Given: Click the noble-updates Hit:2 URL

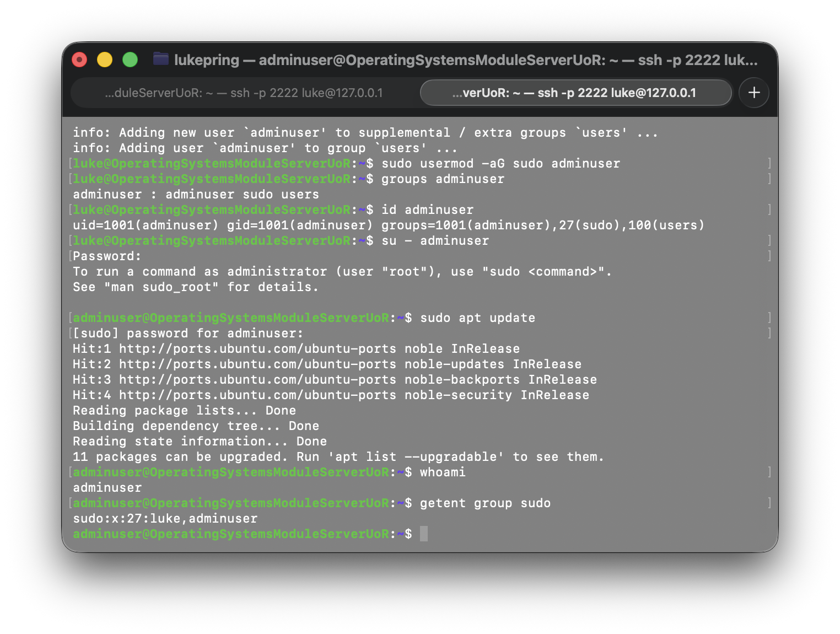Looking at the screenshot, I should pos(257,364).
